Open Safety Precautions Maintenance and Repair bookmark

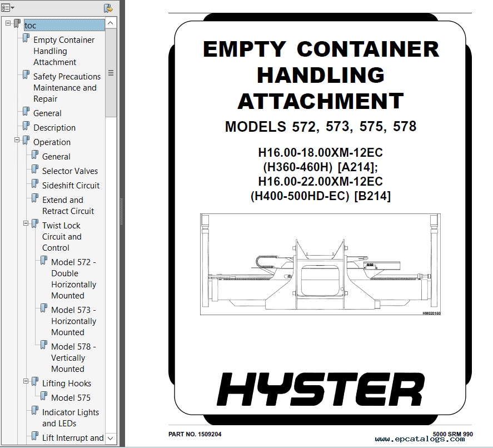coord(67,87)
